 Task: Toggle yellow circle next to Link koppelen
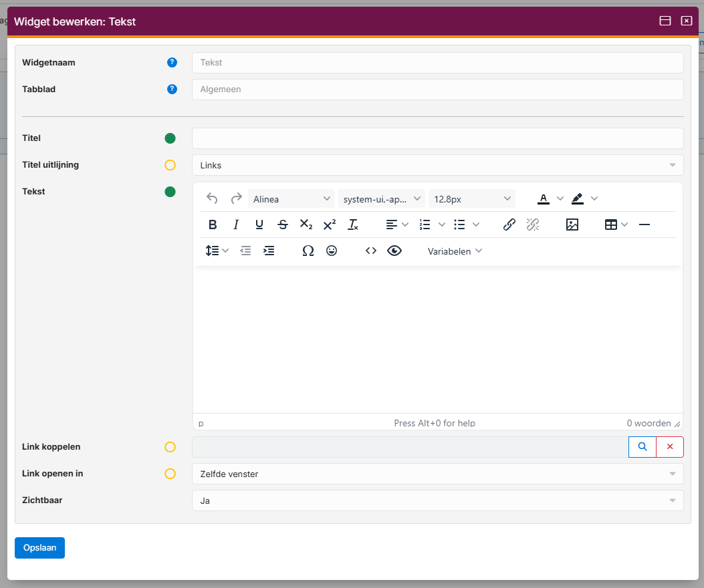[x=170, y=447]
